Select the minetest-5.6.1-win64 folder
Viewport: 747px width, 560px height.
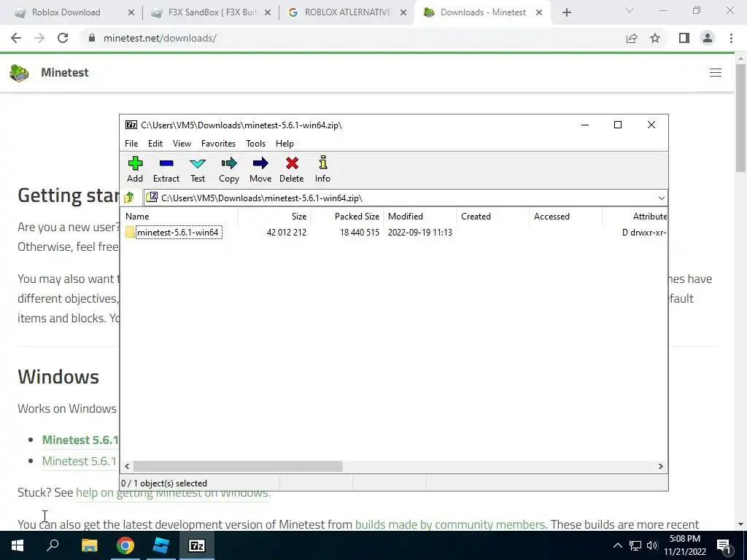click(178, 233)
